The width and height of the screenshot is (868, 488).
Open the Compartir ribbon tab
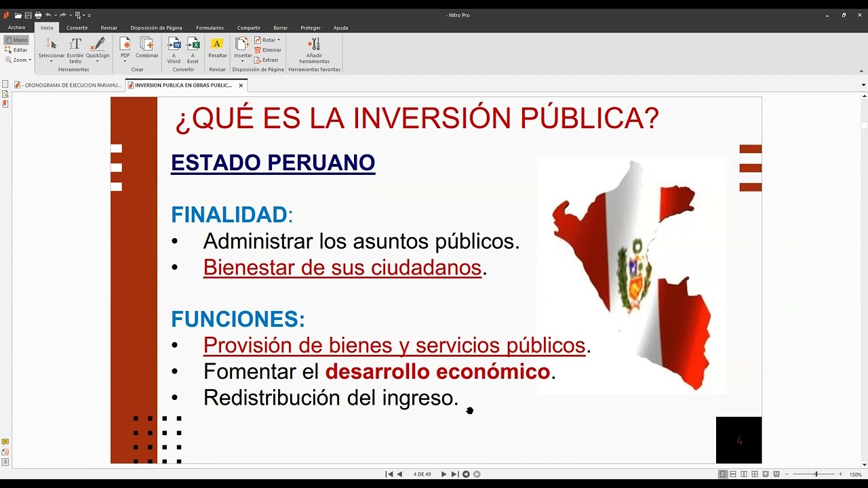click(249, 28)
